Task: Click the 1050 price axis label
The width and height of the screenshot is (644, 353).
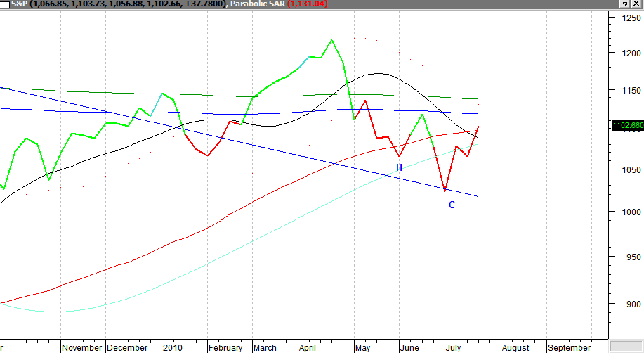Action: click(631, 170)
